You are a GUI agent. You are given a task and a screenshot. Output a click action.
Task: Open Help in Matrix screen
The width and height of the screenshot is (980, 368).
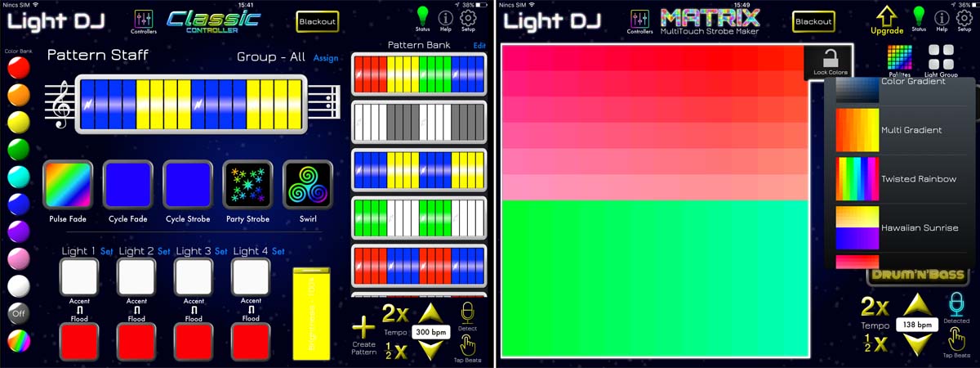[942, 20]
